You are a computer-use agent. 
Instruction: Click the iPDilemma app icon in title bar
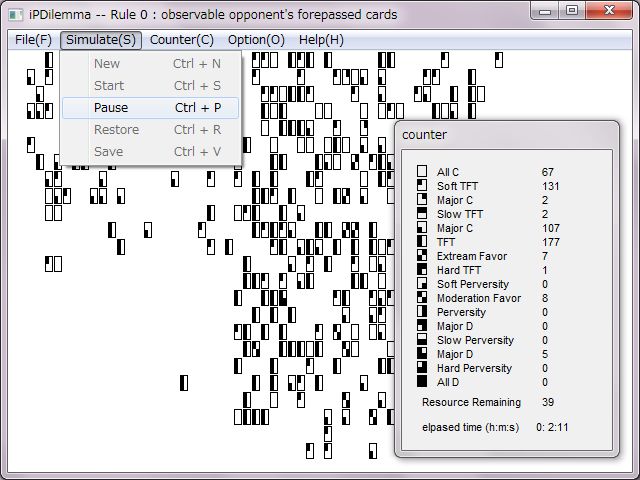point(16,15)
